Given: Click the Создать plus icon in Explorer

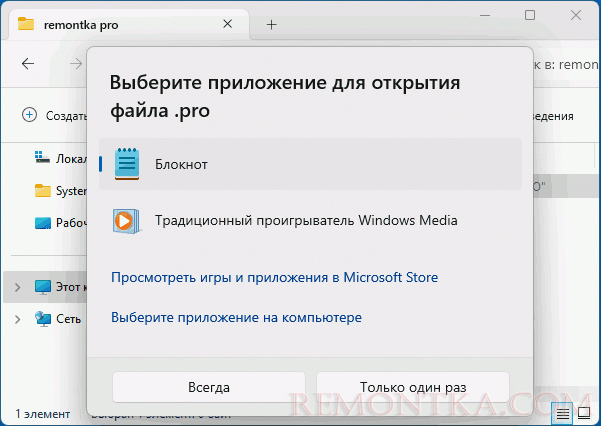Looking at the screenshot, I should click(x=29, y=115).
